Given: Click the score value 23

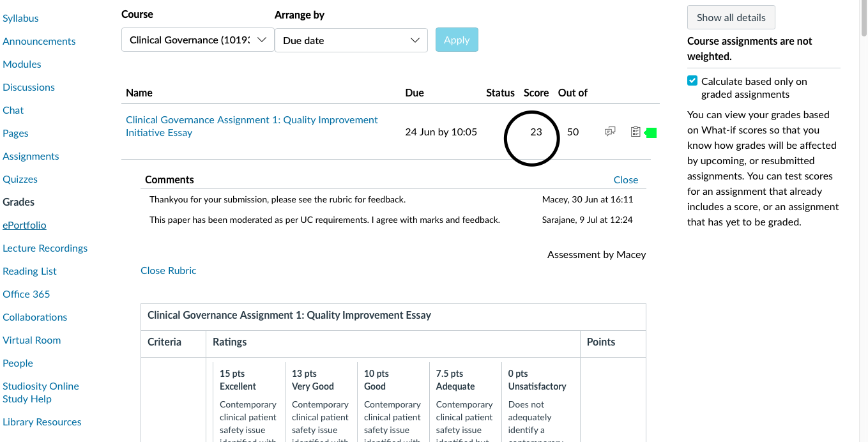Looking at the screenshot, I should pos(536,132).
